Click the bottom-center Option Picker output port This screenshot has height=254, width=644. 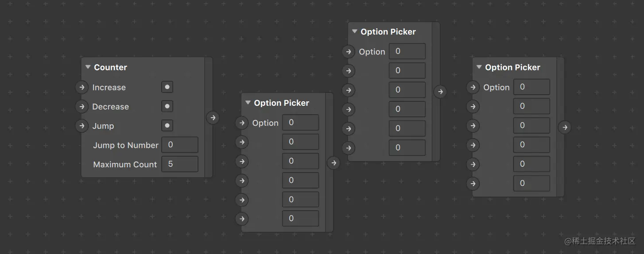(x=334, y=163)
